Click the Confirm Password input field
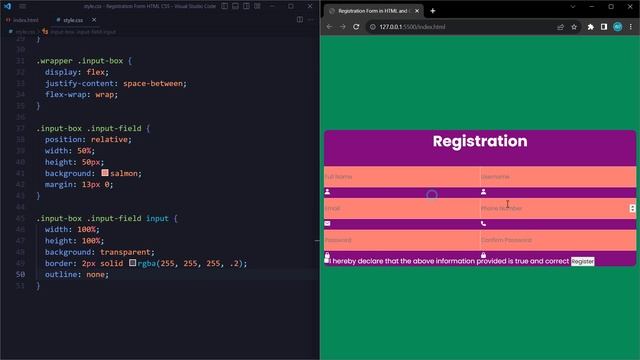 pyautogui.click(x=558, y=240)
